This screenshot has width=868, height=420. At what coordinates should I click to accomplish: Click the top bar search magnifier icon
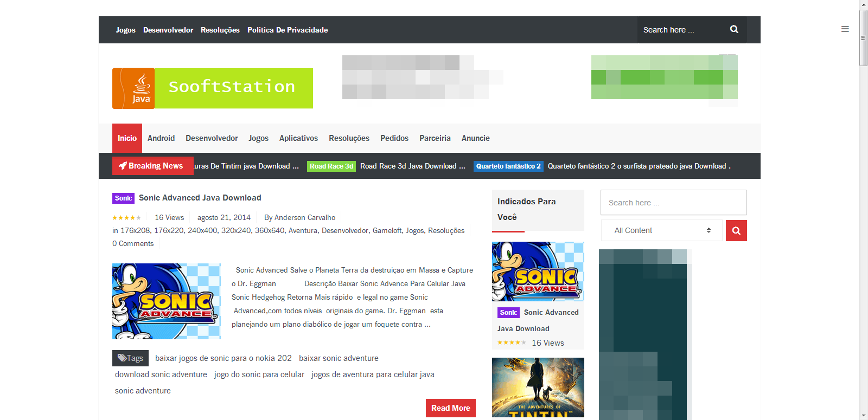point(734,29)
